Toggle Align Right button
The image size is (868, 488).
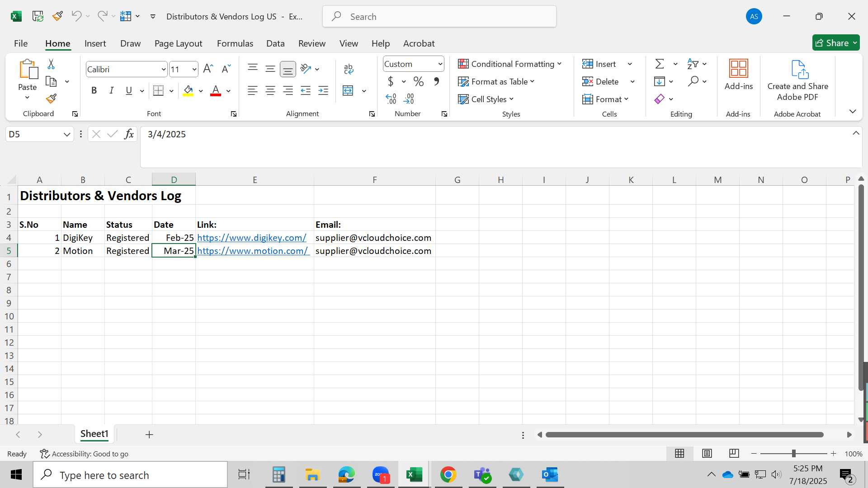pyautogui.click(x=288, y=90)
